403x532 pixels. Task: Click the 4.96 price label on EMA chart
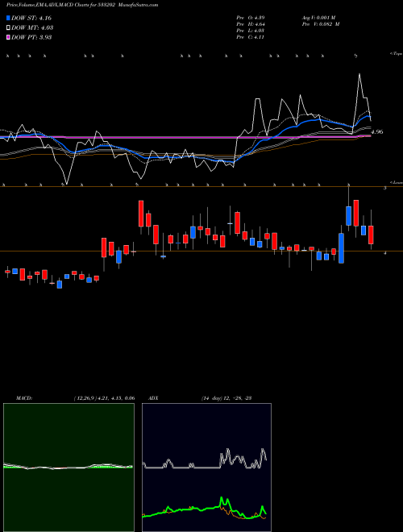coord(377,131)
